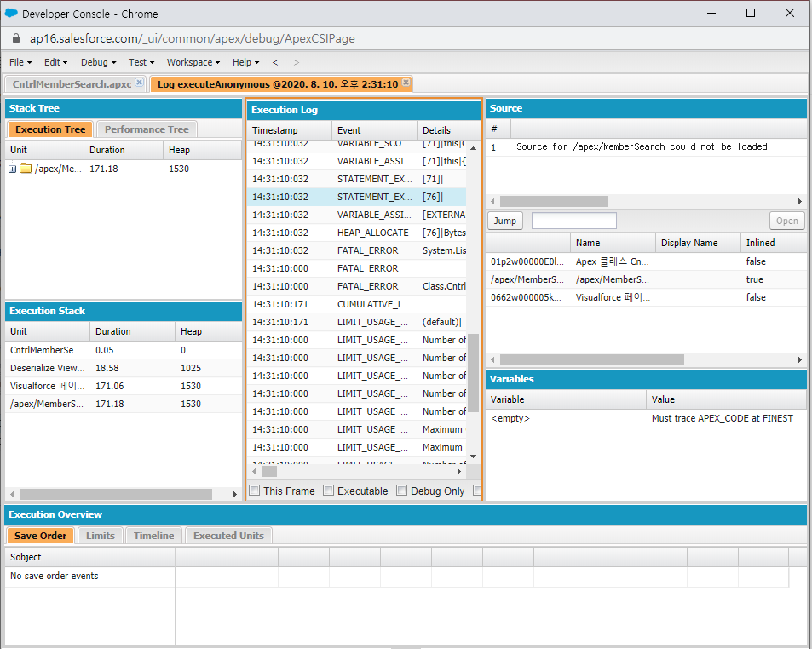Viewport: 812px width, 649px height.
Task: Click Execution Log horizontal scrollbar thumb
Action: click(x=268, y=472)
